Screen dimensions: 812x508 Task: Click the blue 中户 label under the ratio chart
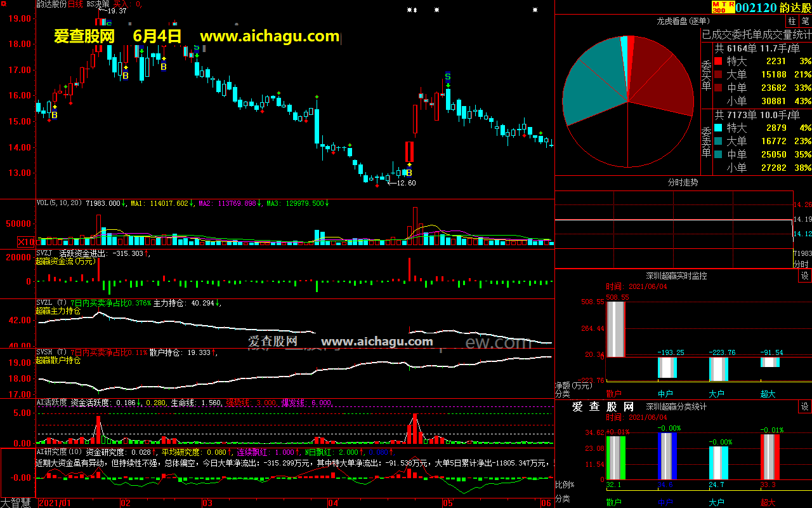click(x=665, y=502)
